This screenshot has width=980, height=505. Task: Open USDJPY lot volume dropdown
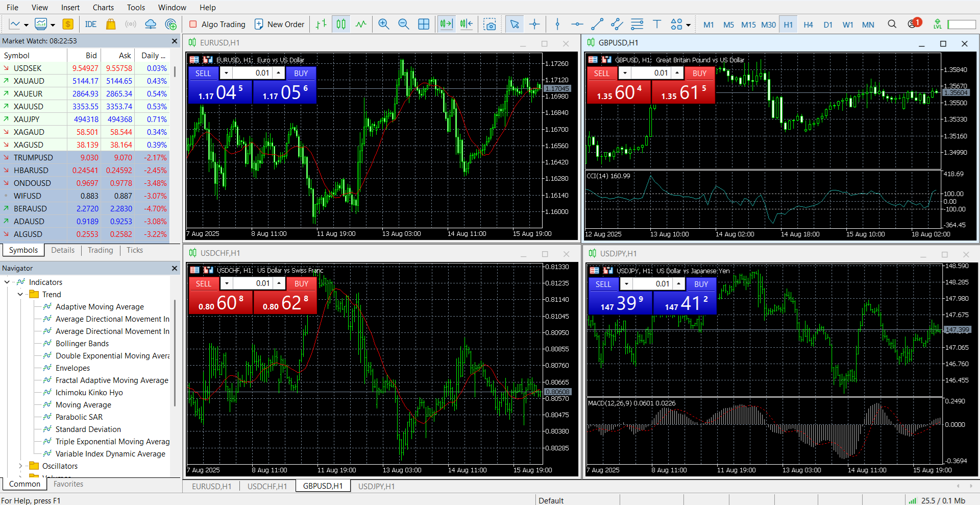(626, 284)
